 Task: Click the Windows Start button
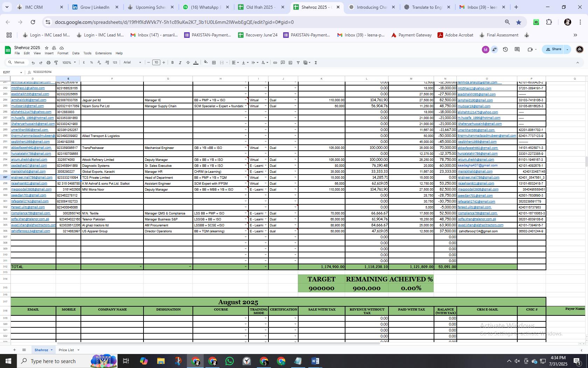click(x=8, y=361)
